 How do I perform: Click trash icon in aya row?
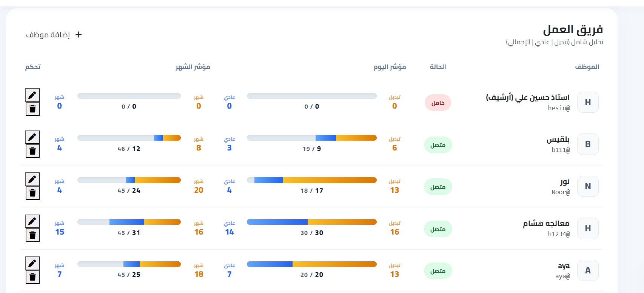[32, 277]
